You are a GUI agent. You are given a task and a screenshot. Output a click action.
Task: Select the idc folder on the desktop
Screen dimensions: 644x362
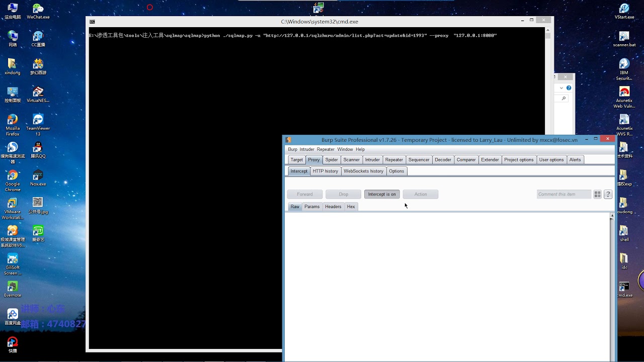coord(624,261)
